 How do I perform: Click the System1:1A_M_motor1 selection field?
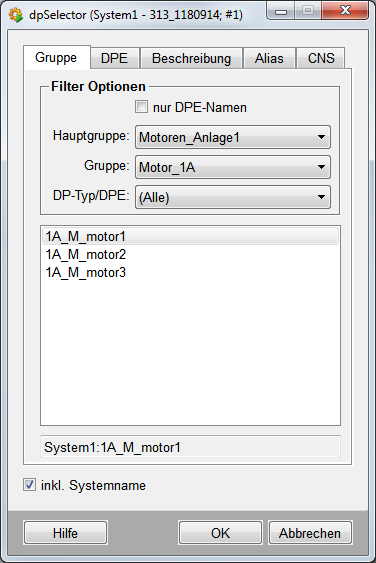pos(190,447)
